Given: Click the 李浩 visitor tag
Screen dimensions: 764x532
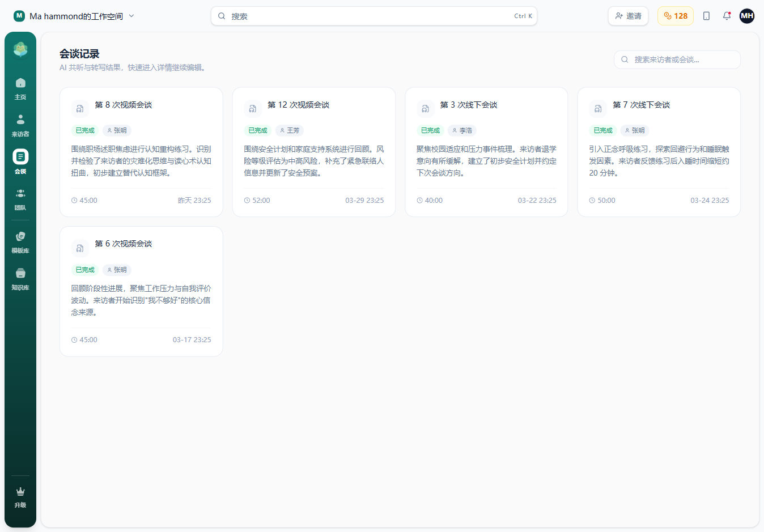Looking at the screenshot, I should click(462, 130).
